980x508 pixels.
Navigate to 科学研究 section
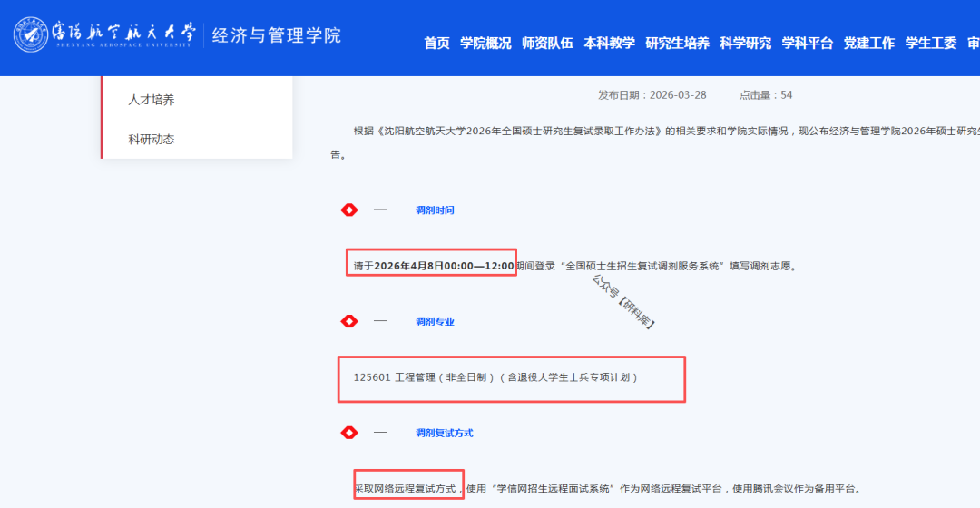point(745,43)
